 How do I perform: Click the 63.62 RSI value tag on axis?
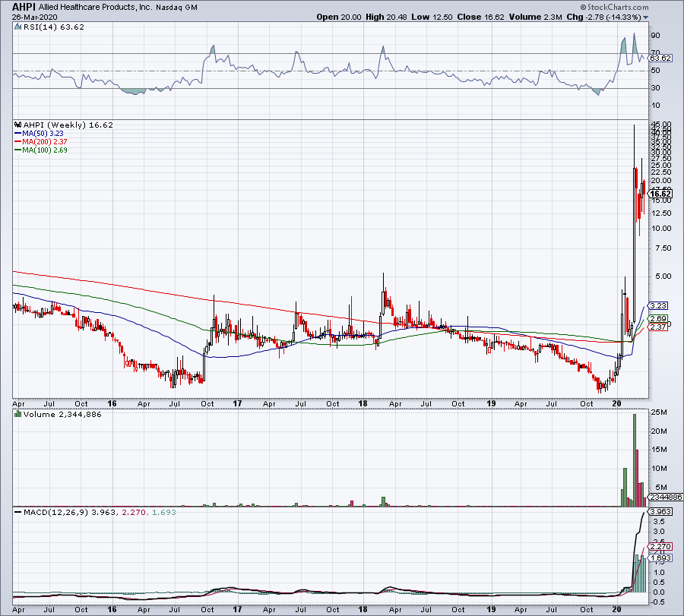[x=660, y=58]
